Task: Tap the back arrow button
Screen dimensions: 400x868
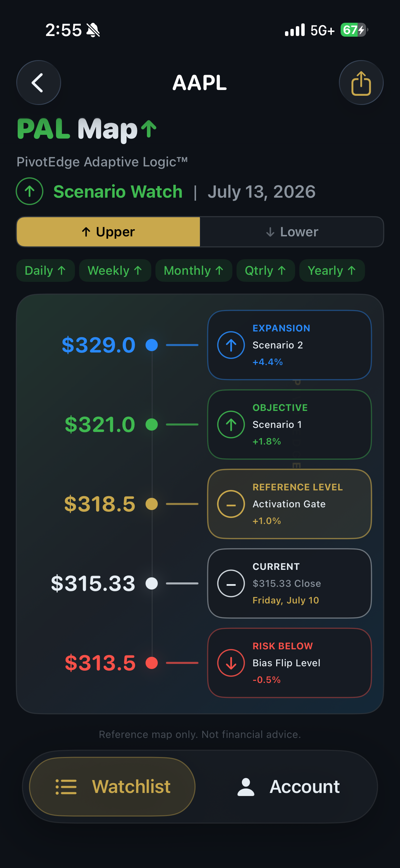Action: (39, 83)
